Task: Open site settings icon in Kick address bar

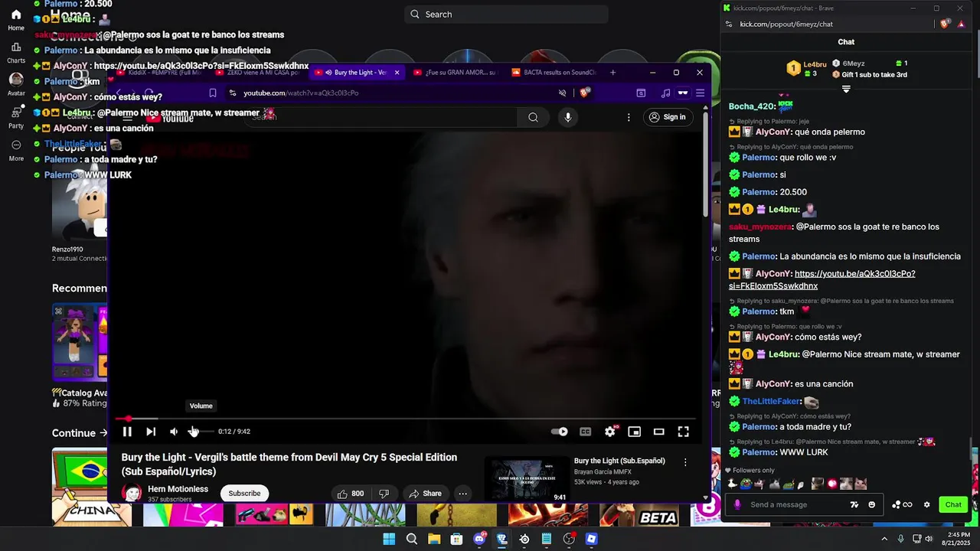Action: (729, 24)
